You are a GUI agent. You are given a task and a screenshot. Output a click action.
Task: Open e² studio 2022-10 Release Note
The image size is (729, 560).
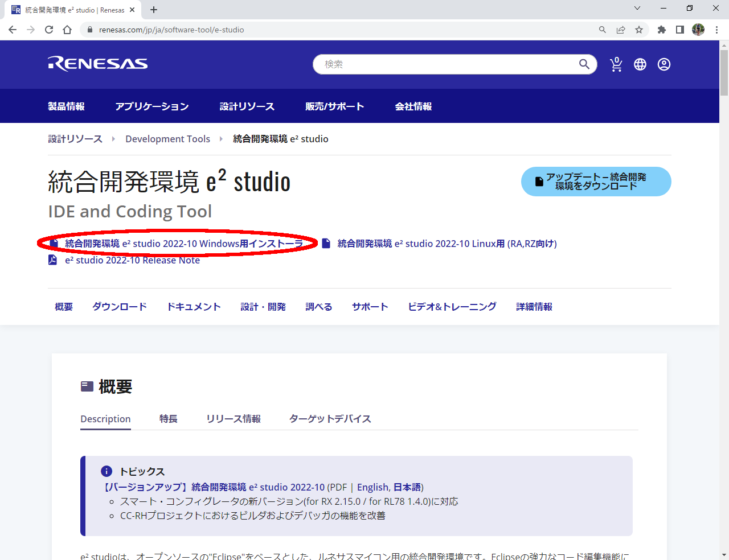(132, 260)
